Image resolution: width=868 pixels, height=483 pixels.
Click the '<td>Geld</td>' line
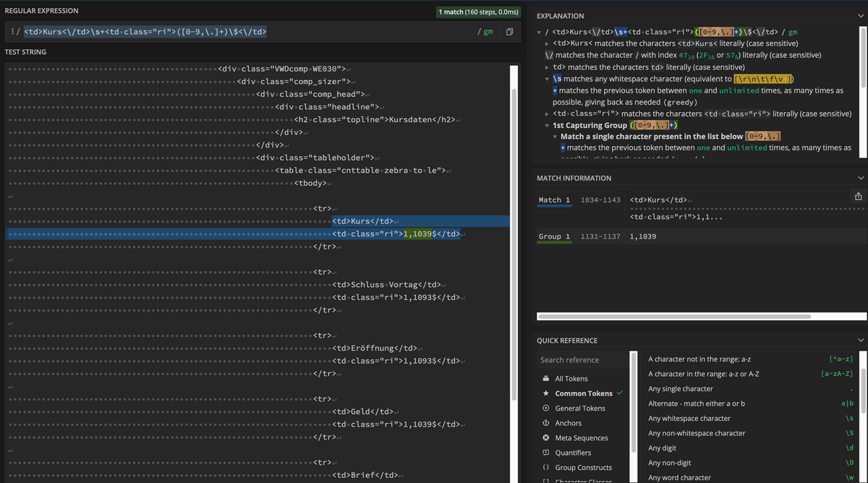(362, 411)
